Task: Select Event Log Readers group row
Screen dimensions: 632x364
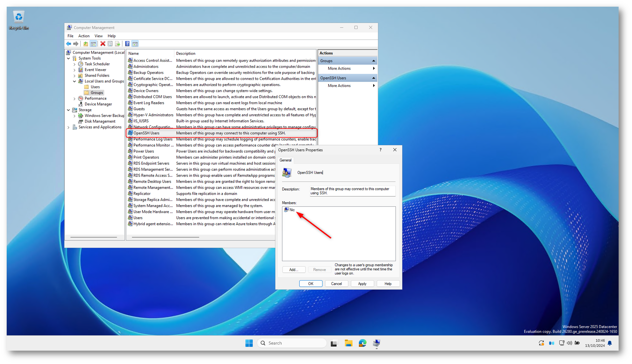Action: click(221, 103)
